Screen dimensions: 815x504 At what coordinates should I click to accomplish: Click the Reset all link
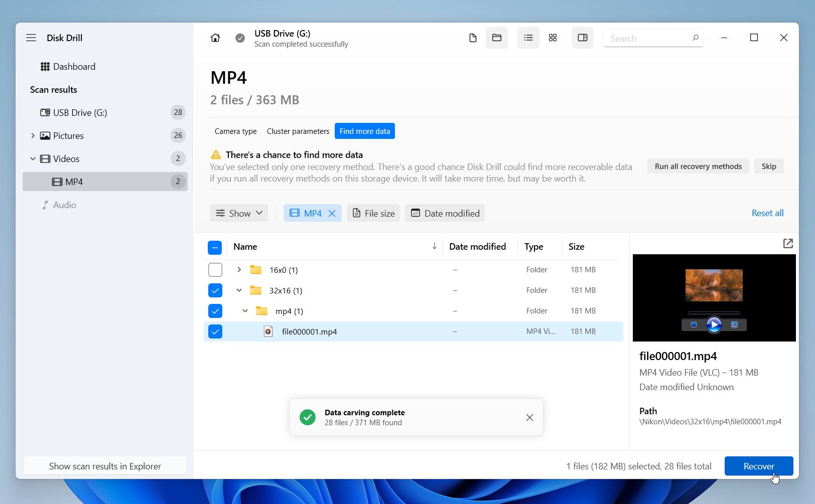(x=767, y=213)
